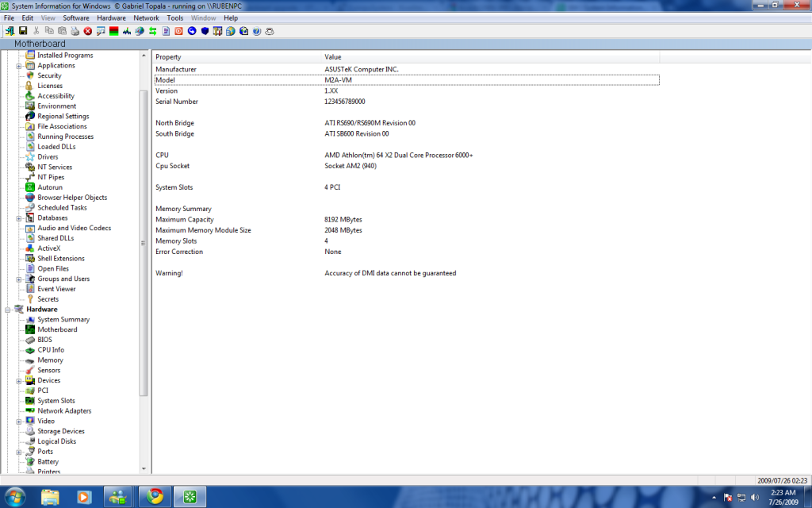Select Installed Programs in the tree
This screenshot has width=812, height=508.
coord(65,55)
